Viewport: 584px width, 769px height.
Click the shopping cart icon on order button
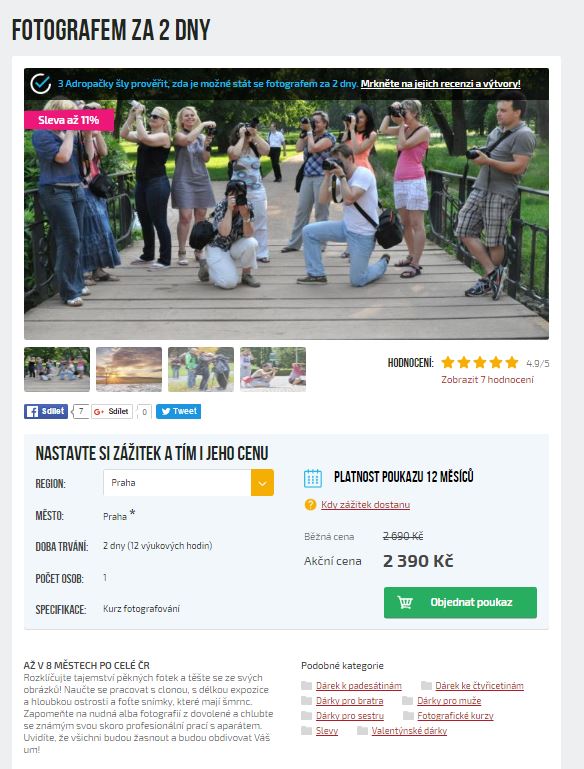pos(405,602)
